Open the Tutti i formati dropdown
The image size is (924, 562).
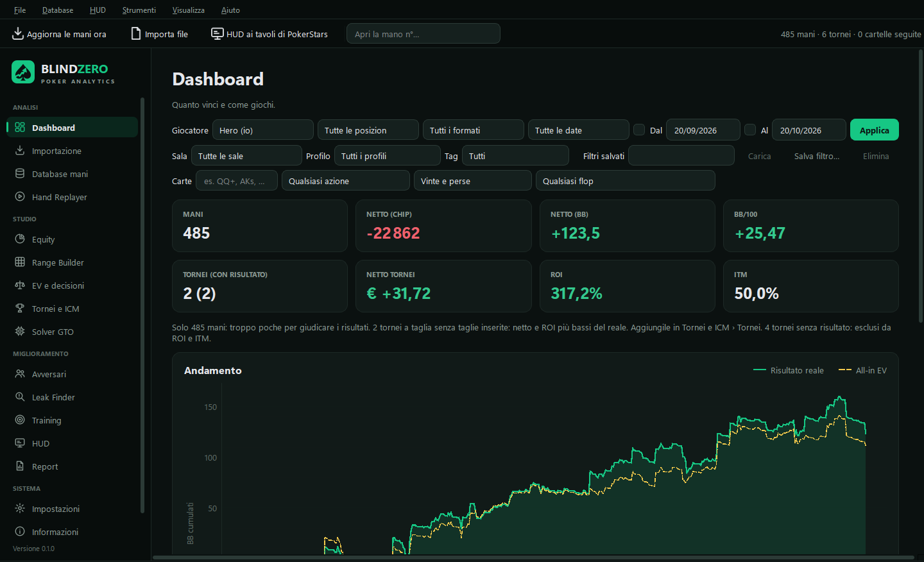coord(474,130)
